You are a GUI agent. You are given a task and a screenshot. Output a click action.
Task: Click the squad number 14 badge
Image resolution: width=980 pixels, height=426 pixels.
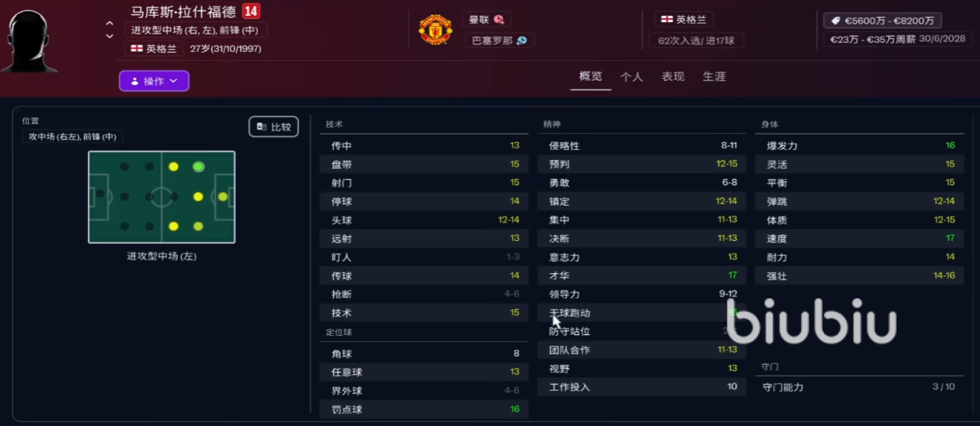coord(251,11)
